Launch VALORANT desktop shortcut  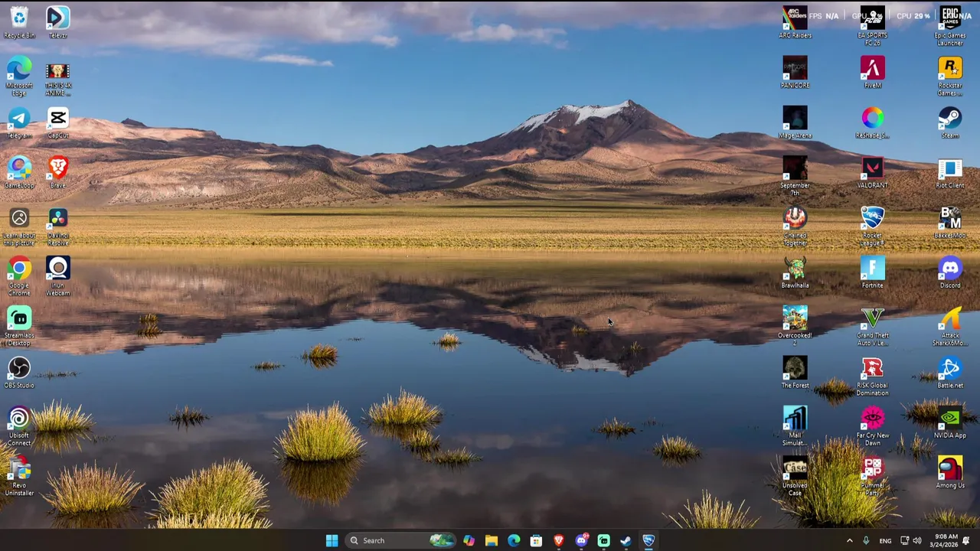tap(872, 172)
